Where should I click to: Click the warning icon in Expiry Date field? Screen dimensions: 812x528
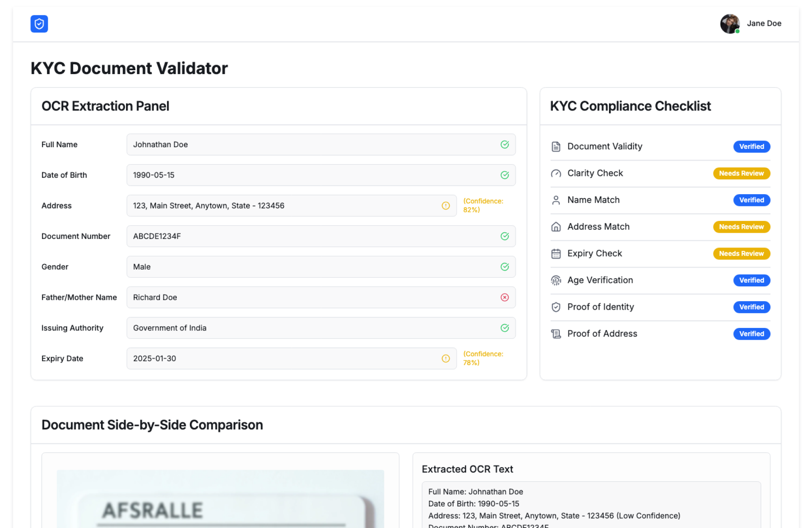point(446,358)
